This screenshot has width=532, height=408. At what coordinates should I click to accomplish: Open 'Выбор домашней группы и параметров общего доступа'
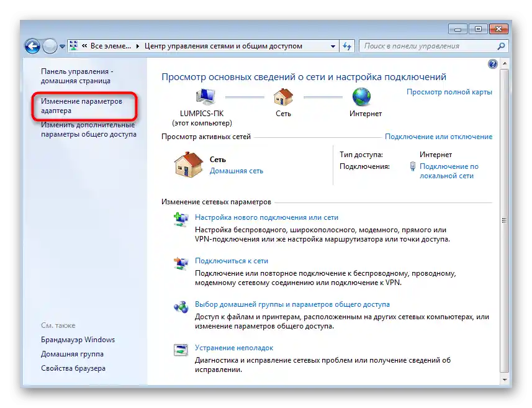[292, 304]
